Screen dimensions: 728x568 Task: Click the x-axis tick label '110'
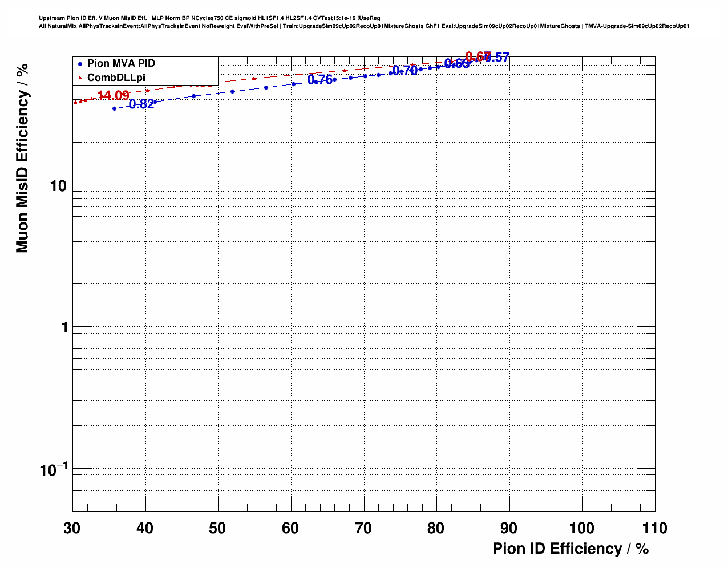(654, 529)
